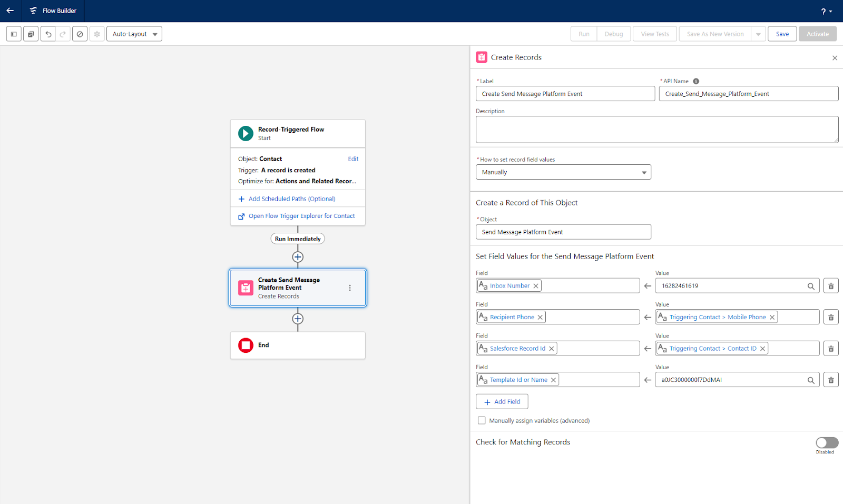The height and width of the screenshot is (504, 843).
Task: Click the undo icon in toolbar
Action: click(48, 34)
